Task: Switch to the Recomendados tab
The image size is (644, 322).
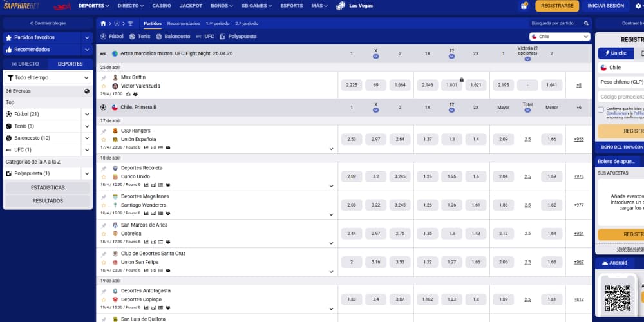Action: click(x=184, y=23)
